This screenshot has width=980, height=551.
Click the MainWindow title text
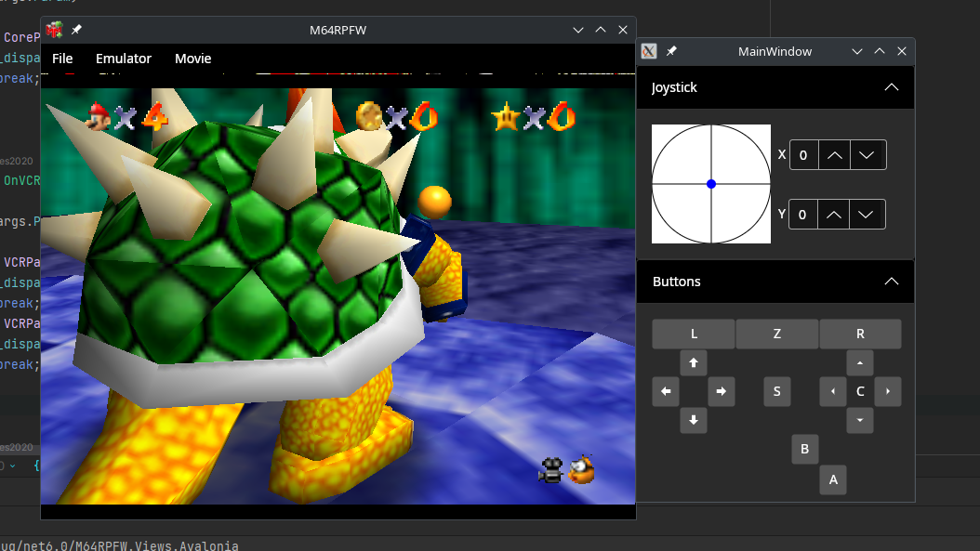tap(775, 51)
